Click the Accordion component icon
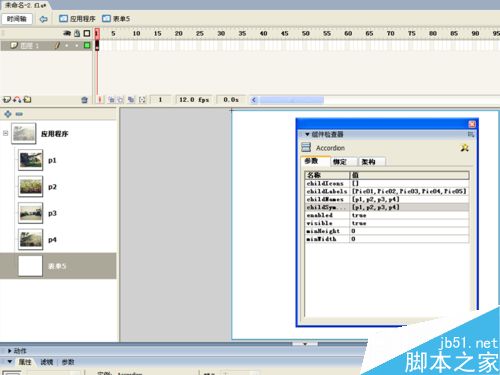This screenshot has height=375, width=500. point(306,147)
